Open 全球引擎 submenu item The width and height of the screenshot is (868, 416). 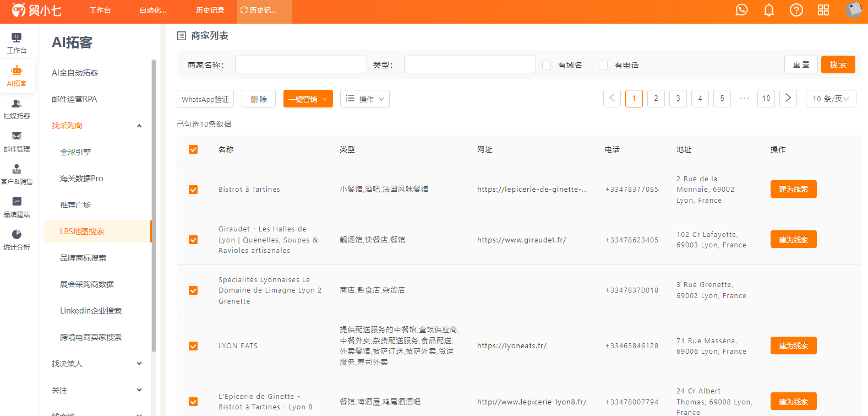click(75, 152)
